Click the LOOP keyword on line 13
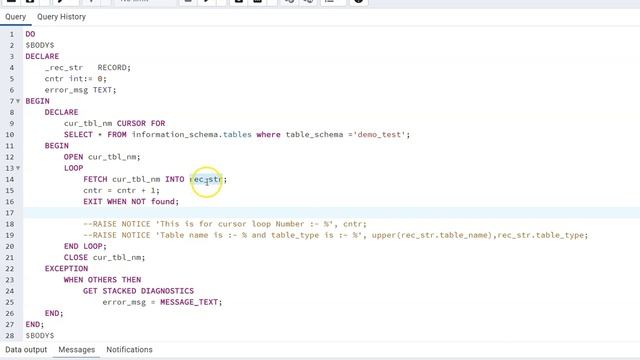640x360 pixels. click(x=73, y=168)
